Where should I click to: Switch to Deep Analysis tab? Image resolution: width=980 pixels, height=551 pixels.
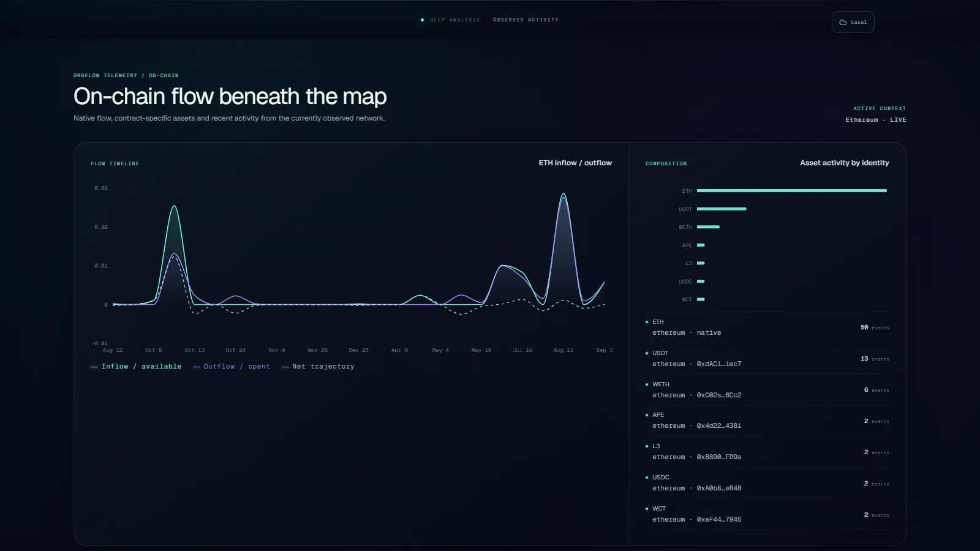tap(454, 20)
